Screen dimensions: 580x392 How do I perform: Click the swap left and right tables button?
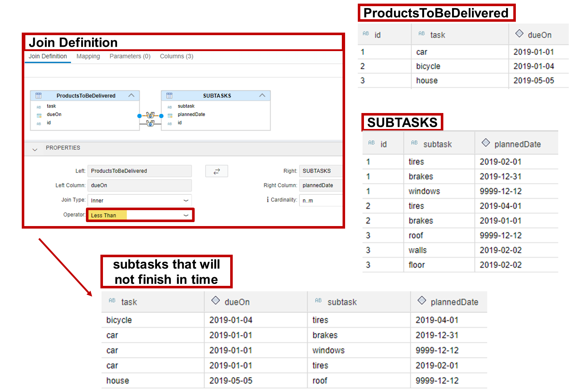[x=216, y=171]
